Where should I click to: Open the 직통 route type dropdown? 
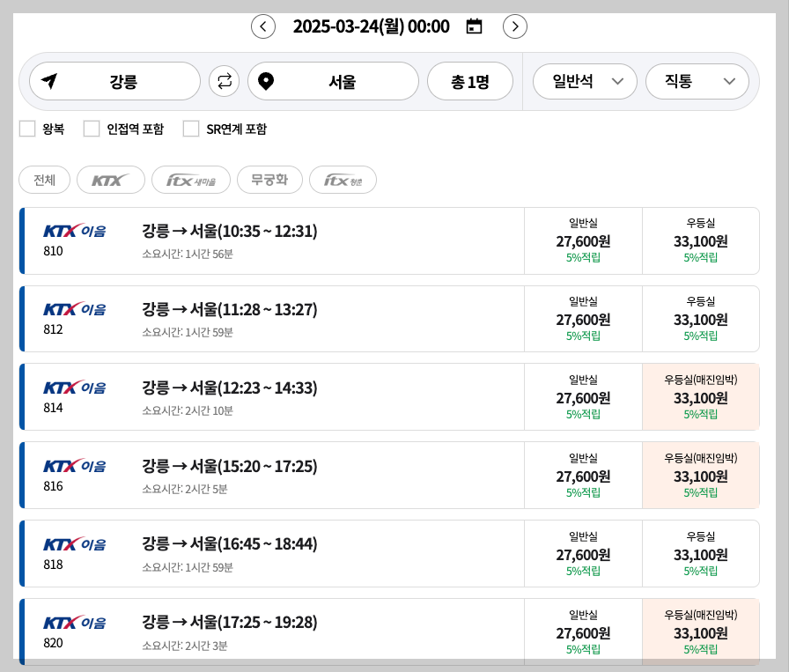(x=697, y=81)
